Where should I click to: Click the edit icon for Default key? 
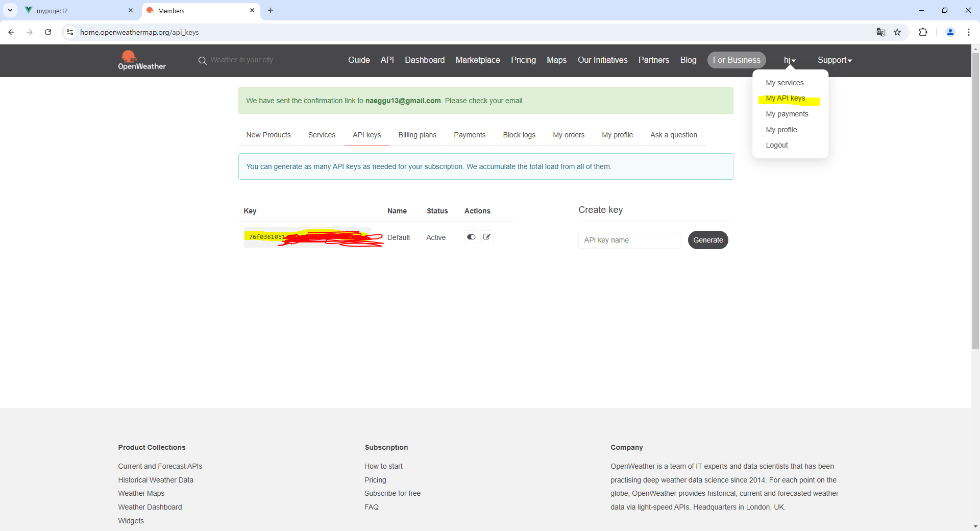coord(487,237)
